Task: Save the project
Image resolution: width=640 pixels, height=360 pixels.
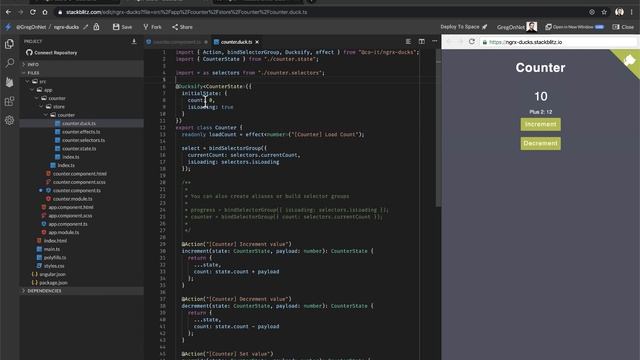Action: (122, 27)
